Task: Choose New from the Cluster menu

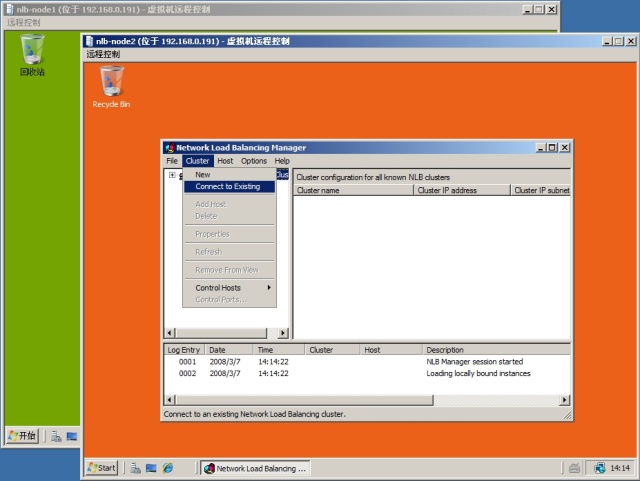Action: [x=203, y=175]
